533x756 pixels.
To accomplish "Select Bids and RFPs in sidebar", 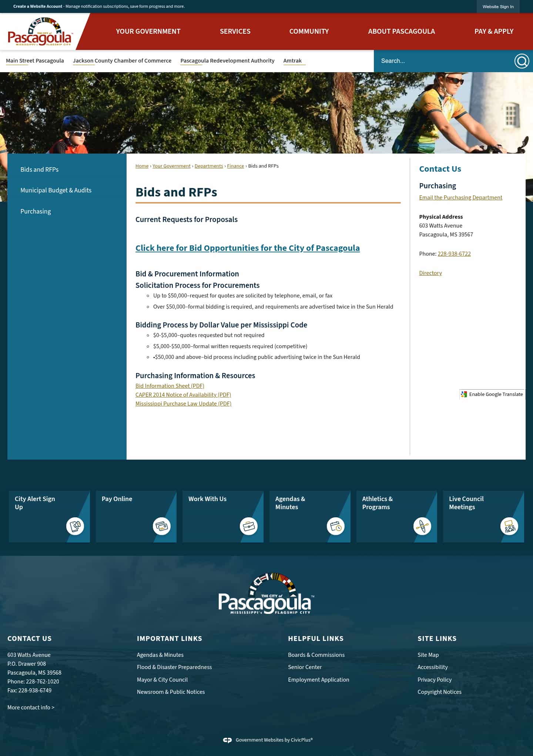I will pos(40,169).
